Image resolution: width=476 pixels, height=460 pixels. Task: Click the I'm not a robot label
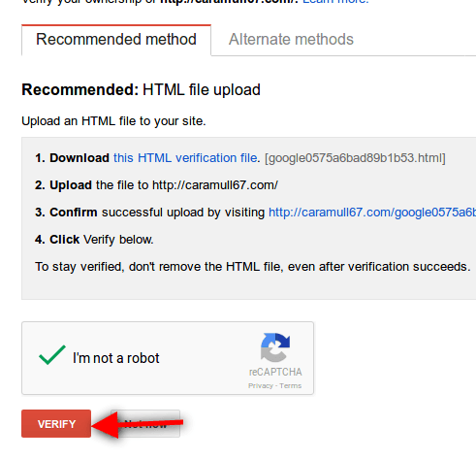point(116,358)
